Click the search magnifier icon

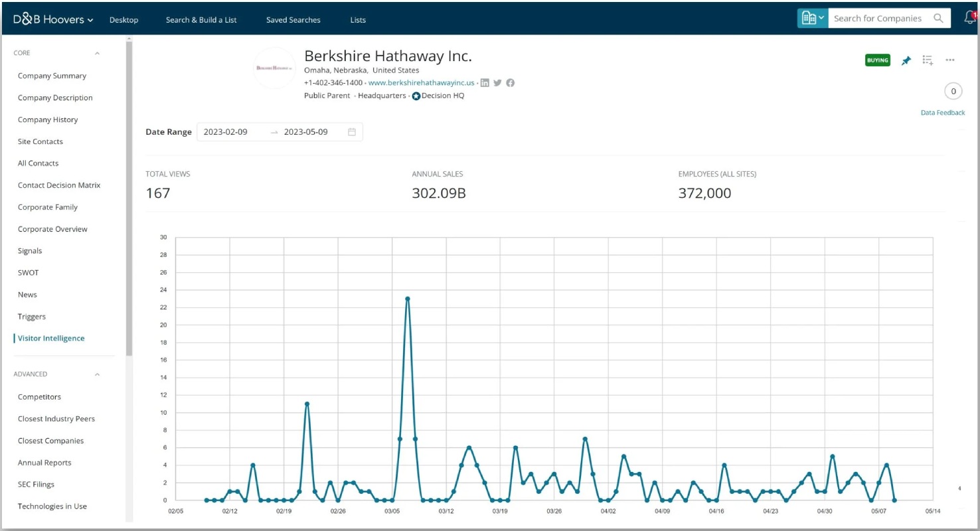tap(938, 19)
